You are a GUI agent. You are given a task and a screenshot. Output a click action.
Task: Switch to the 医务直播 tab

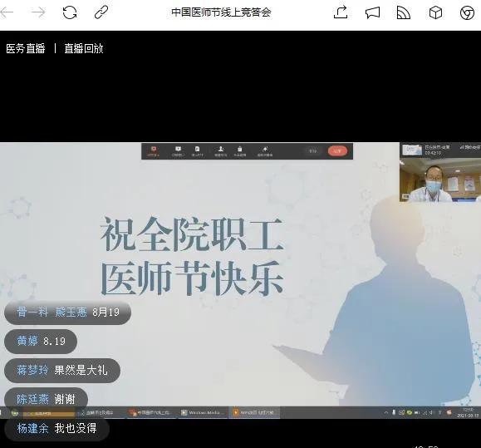pos(26,48)
